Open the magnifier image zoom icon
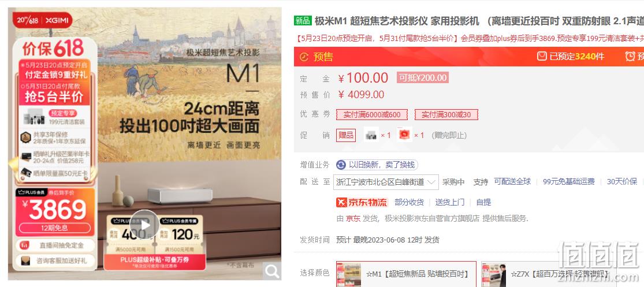The height and width of the screenshot is (287, 644). pyautogui.click(x=271, y=271)
